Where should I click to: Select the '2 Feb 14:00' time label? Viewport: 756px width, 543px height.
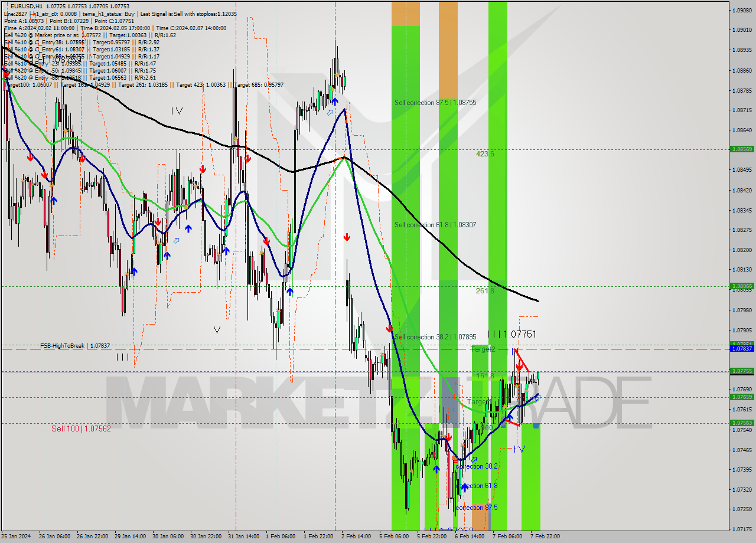pyautogui.click(x=356, y=537)
